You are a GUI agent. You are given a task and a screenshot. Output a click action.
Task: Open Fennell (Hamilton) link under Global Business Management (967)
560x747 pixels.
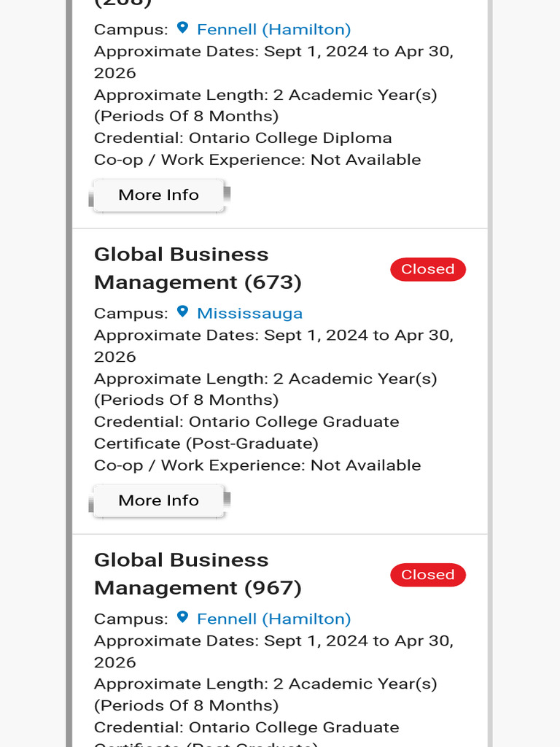pyautogui.click(x=274, y=619)
